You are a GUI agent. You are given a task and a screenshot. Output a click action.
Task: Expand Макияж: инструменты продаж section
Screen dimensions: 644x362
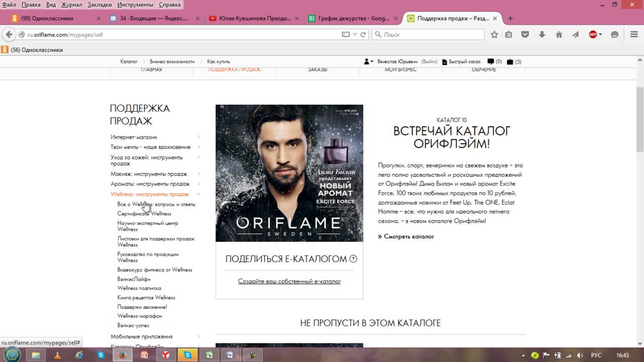coord(199,173)
